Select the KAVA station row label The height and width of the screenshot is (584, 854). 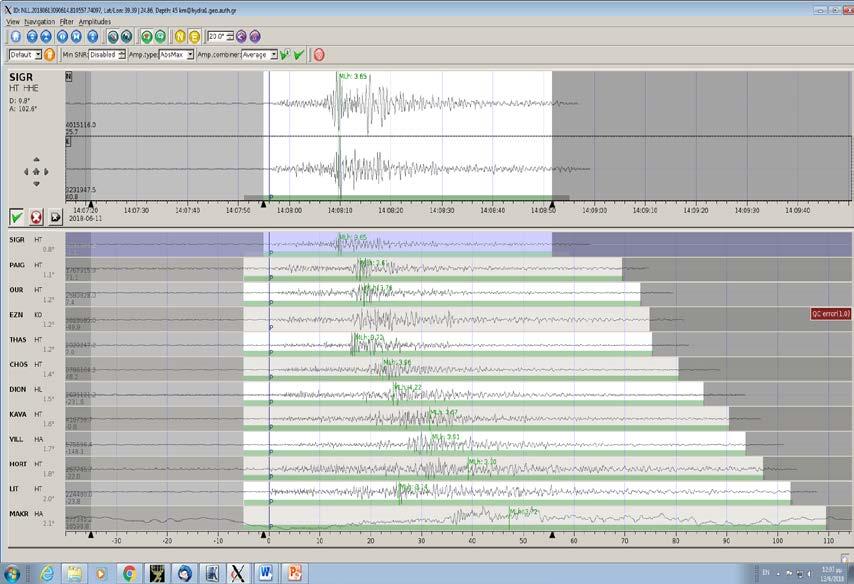click(18, 415)
